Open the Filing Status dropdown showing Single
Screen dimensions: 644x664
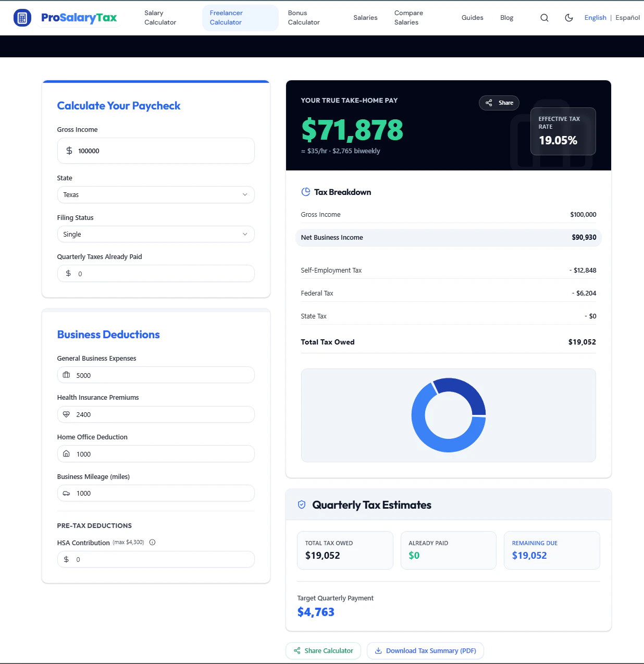(x=156, y=234)
